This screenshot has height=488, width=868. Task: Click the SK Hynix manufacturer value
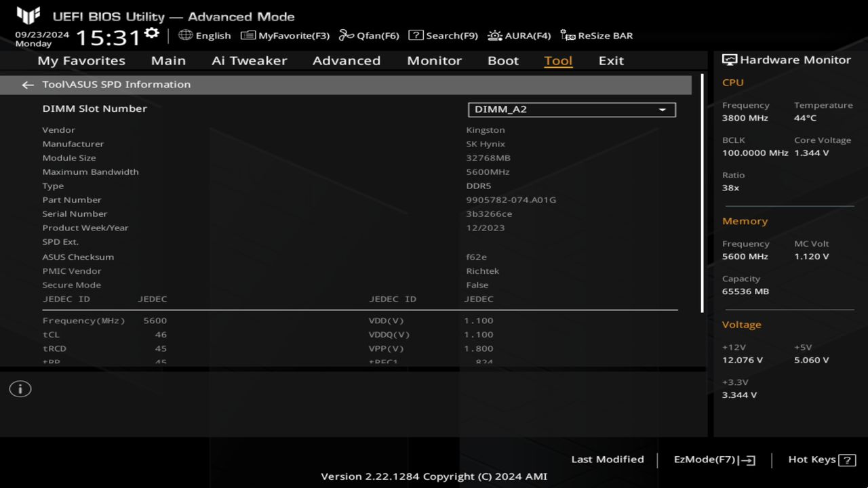(486, 144)
